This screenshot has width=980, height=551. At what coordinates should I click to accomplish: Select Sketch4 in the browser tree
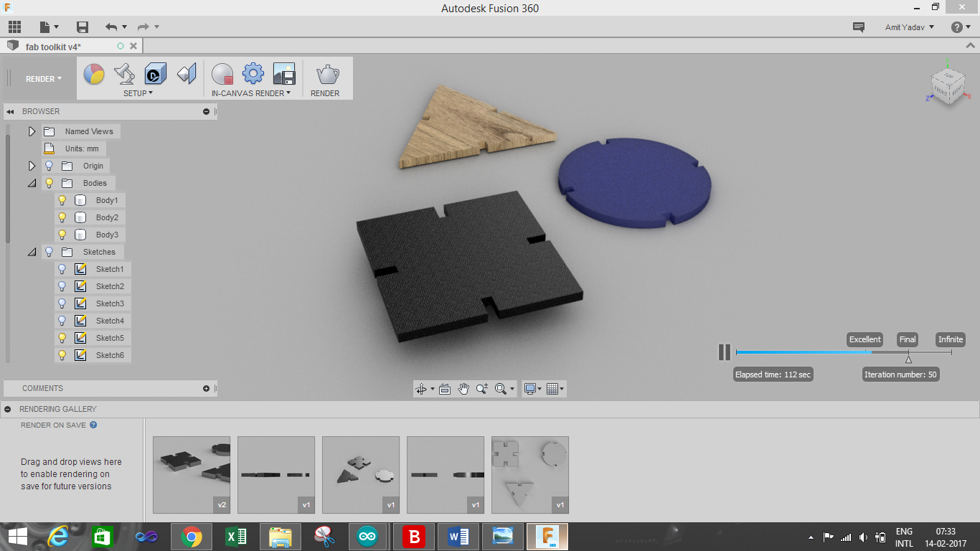pyautogui.click(x=109, y=321)
